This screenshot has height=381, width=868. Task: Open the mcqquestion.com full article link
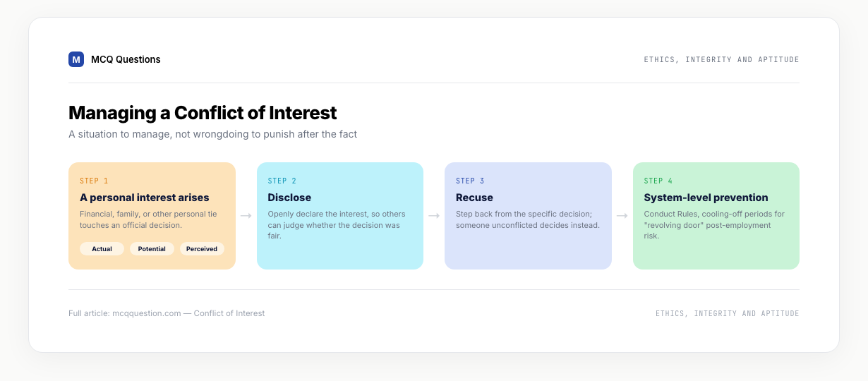[x=167, y=313]
